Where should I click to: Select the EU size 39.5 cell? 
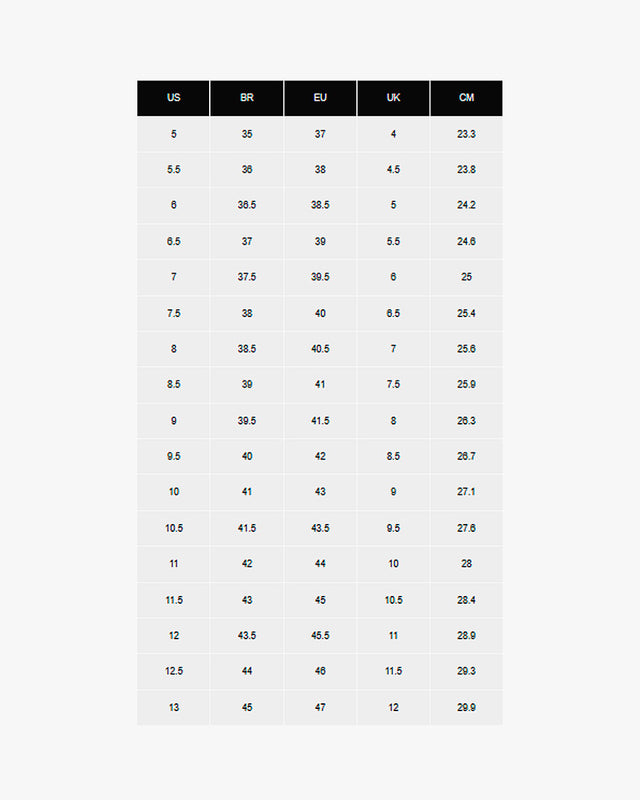coord(320,277)
